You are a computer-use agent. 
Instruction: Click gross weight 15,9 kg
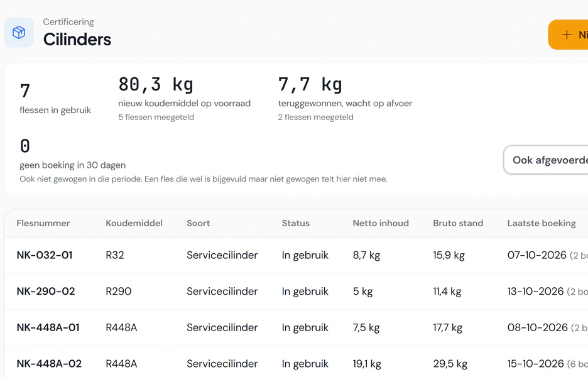(449, 256)
